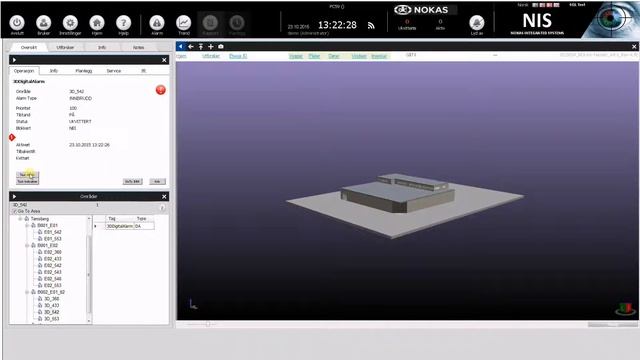Select the E02_433 tree item
The width and height of the screenshot is (640, 360).
pos(53,259)
